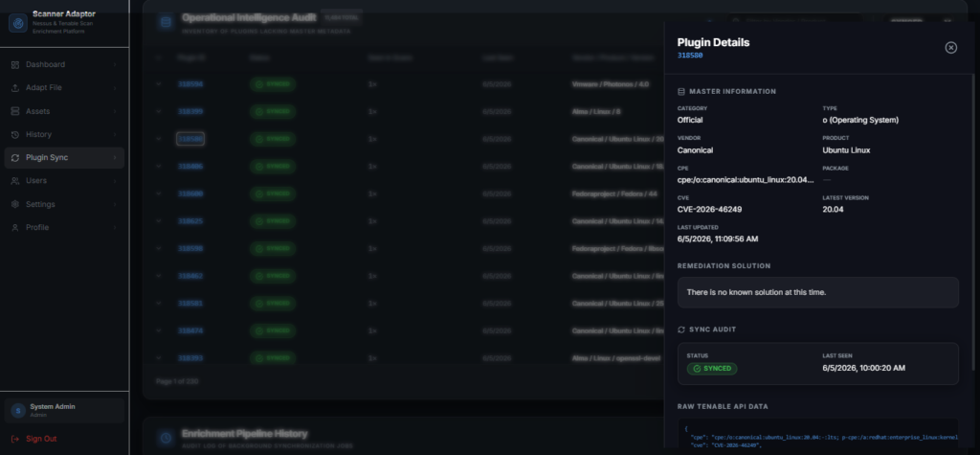Screen dimensions: 980x455
Task: Click the Fedoraproject / Fedora / 44 cell
Action: point(613,194)
